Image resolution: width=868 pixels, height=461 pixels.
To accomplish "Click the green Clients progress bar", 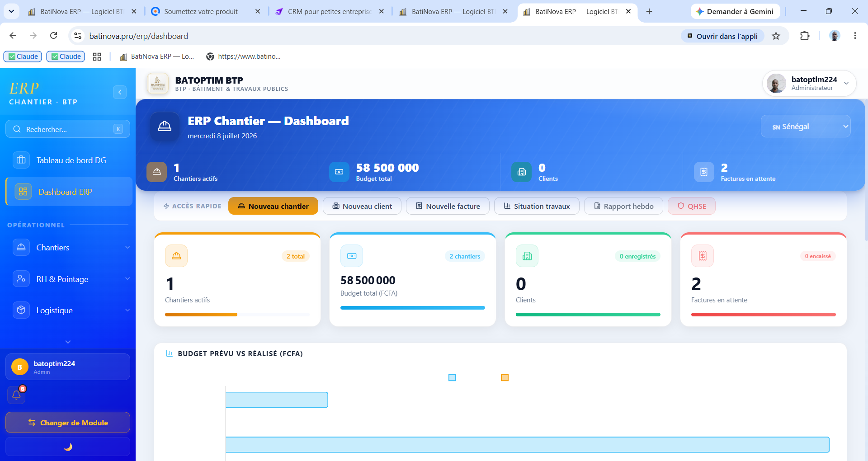I will 588,315.
